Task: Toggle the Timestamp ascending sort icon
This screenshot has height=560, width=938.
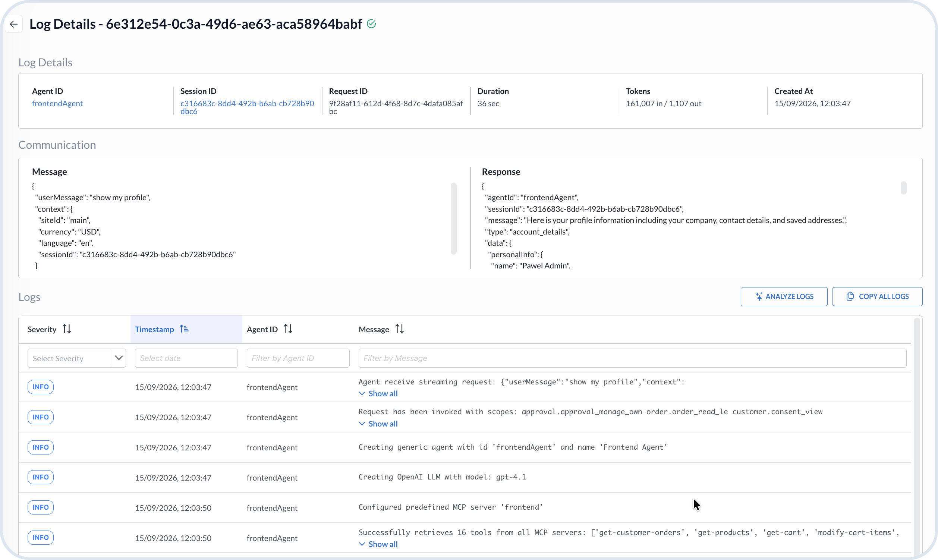Action: tap(184, 329)
